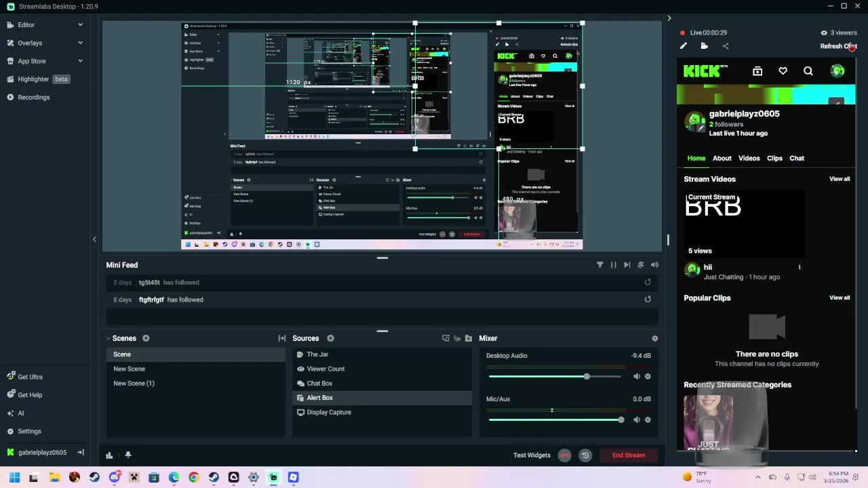Collapse the Scenes panel chevron
This screenshot has width=868, height=488.
point(108,338)
